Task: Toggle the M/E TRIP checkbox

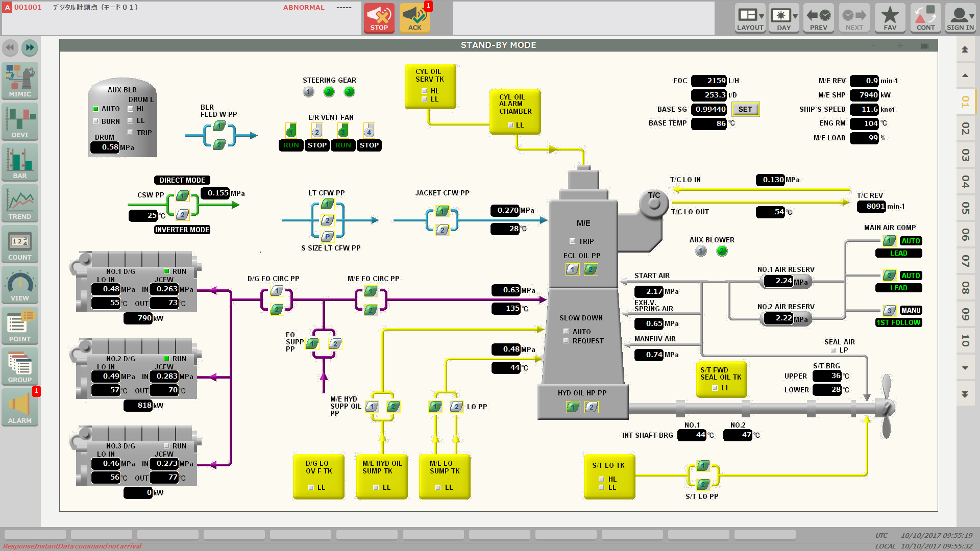Action: [x=572, y=241]
